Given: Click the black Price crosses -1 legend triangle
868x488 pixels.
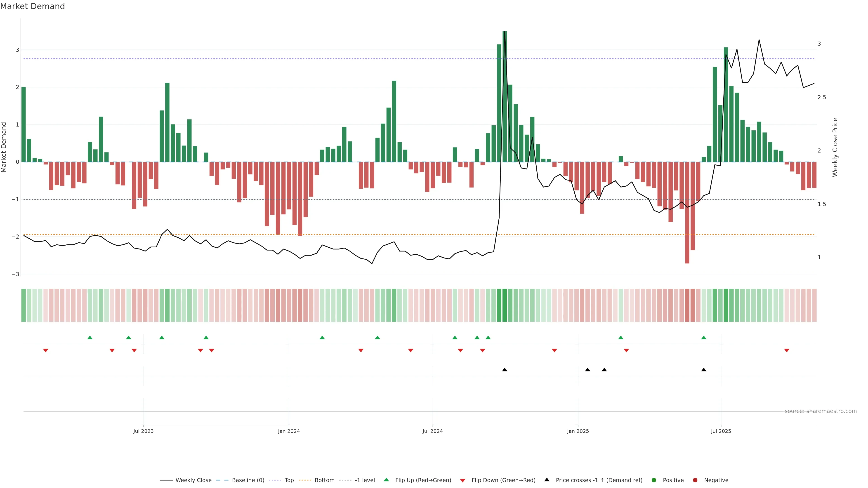Looking at the screenshot, I should 547,480.
